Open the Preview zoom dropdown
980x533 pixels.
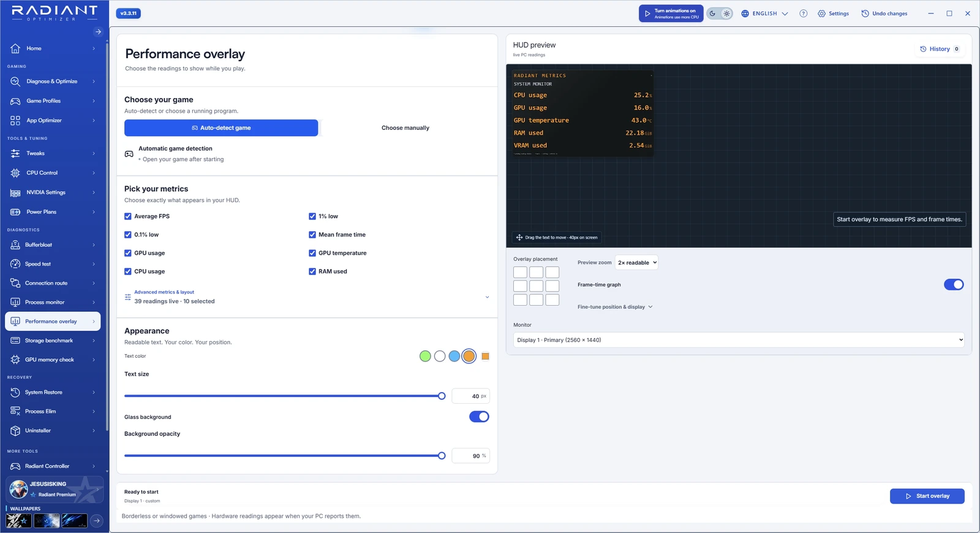pos(636,262)
